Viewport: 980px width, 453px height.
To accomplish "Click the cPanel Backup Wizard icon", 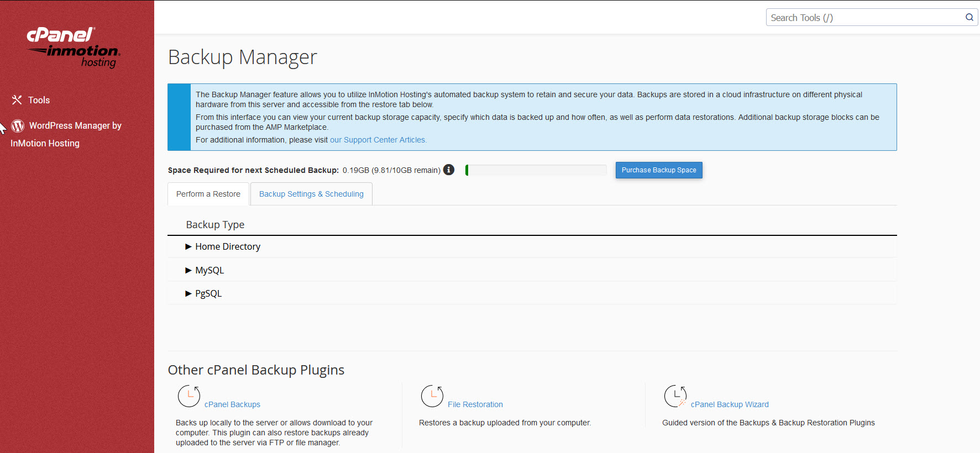I will [x=675, y=396].
